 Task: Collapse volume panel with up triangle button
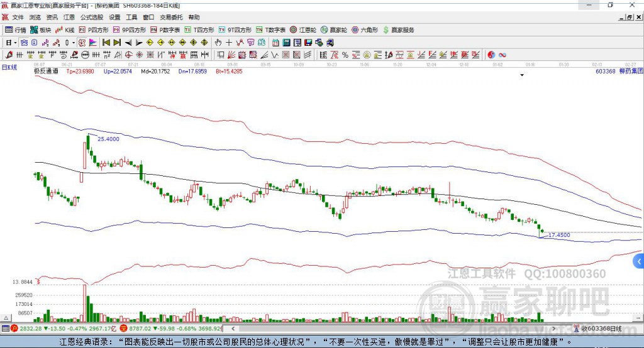tap(6, 318)
